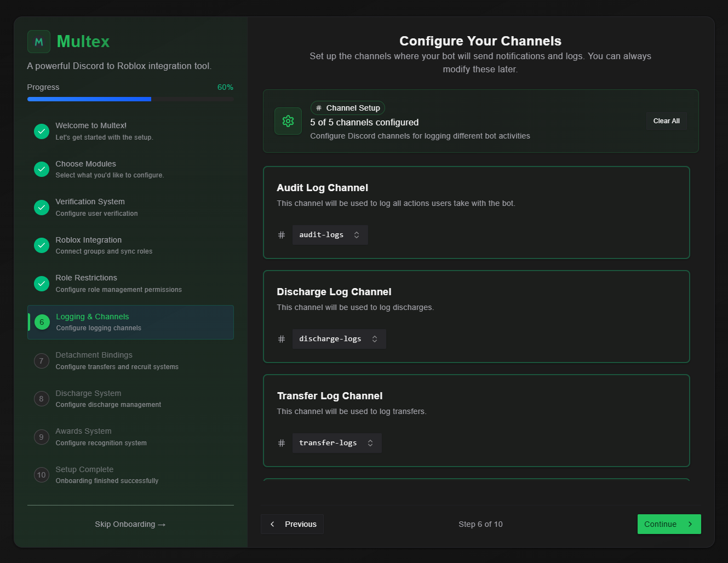Image resolution: width=728 pixels, height=563 pixels.
Task: Open the discharge-logs channel dropdown
Action: click(x=339, y=339)
